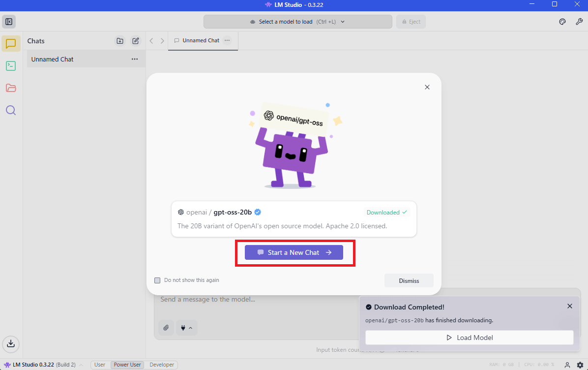
Task: Minimize the LM Studio window
Action: click(x=532, y=4)
